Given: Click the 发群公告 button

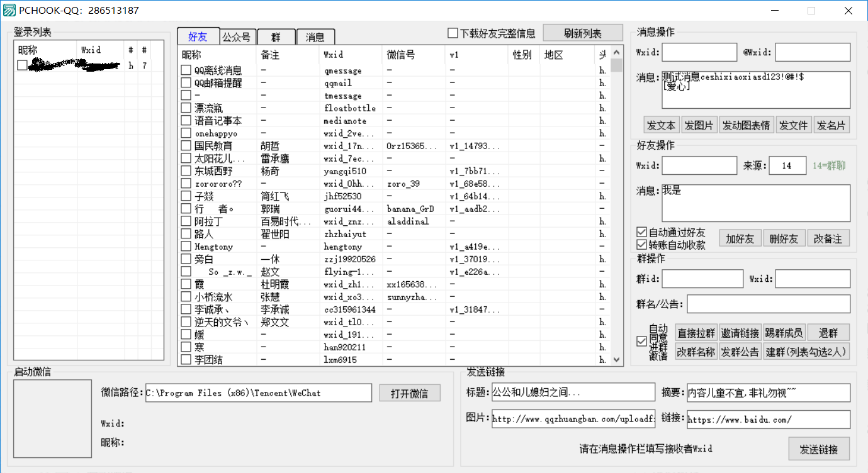Looking at the screenshot, I should click(x=740, y=352).
